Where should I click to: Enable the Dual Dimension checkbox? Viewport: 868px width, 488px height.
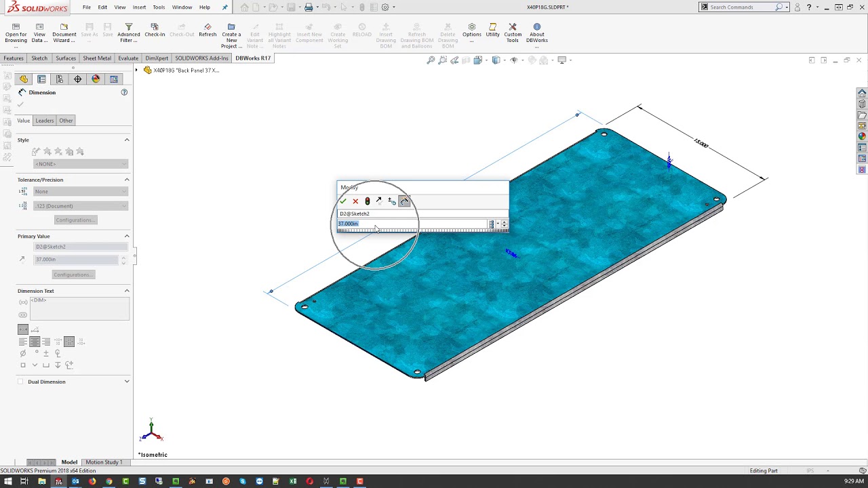click(20, 382)
